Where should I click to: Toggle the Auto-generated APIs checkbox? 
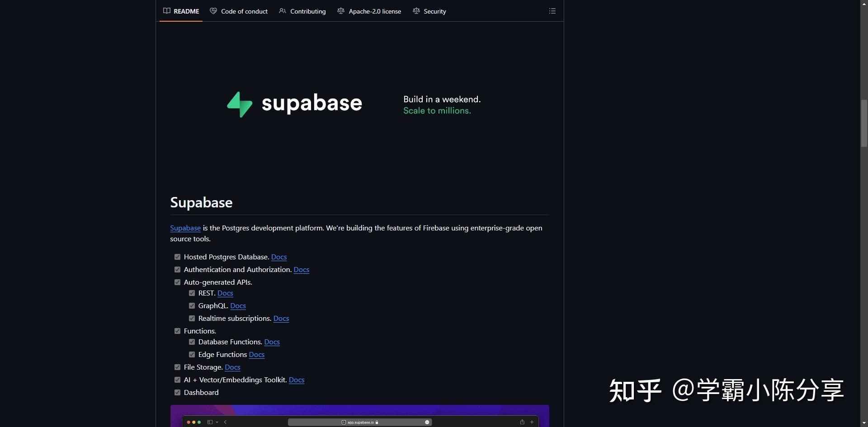(x=177, y=282)
